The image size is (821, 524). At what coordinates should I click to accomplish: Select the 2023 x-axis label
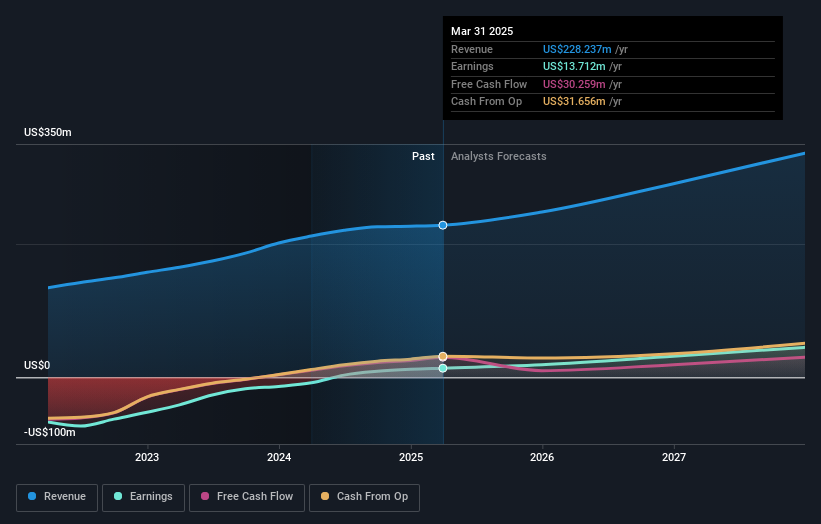point(147,457)
